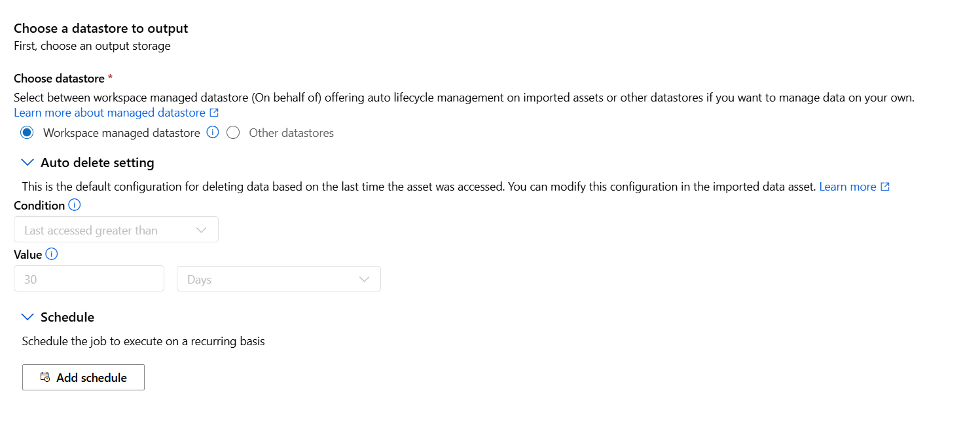The width and height of the screenshot is (980, 431).
Task: Click the info icon next to Condition
Action: (75, 205)
